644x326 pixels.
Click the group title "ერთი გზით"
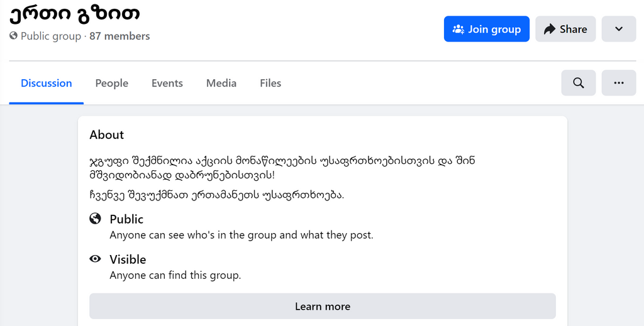(74, 12)
